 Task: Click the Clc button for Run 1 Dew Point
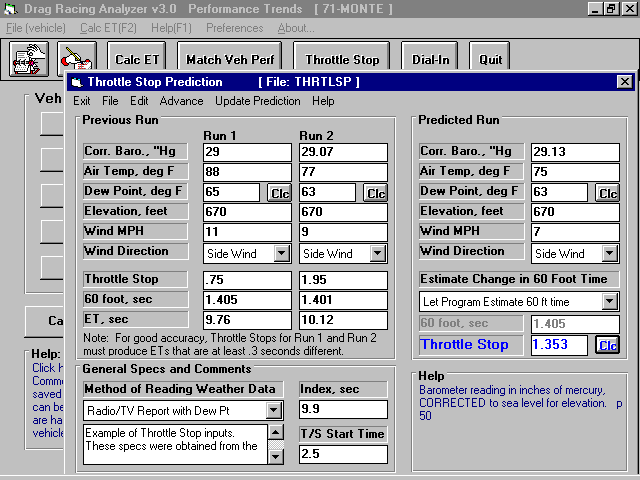point(280,193)
